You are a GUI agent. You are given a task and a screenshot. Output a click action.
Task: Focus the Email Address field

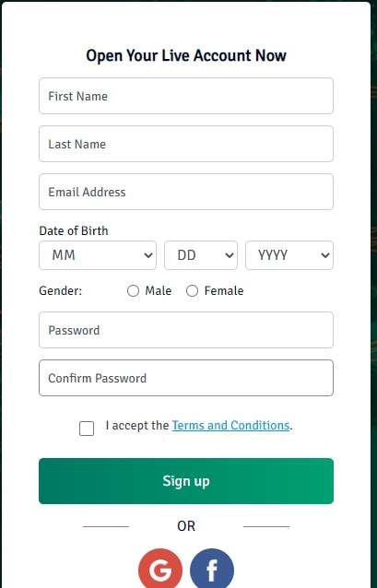click(x=186, y=192)
